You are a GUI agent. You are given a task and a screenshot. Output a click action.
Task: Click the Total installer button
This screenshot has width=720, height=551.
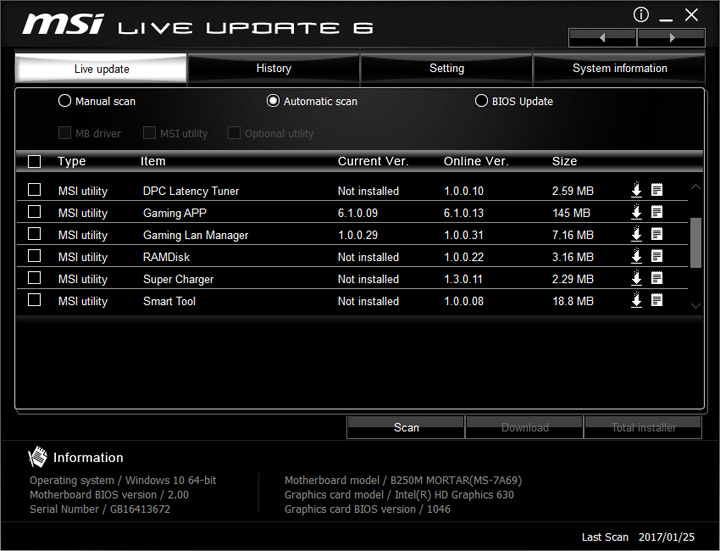[643, 427]
